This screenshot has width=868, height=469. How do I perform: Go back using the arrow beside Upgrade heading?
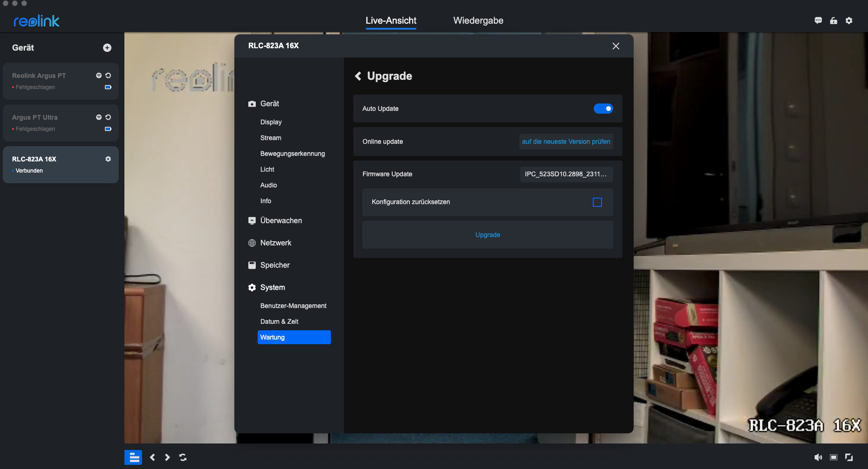coord(358,76)
